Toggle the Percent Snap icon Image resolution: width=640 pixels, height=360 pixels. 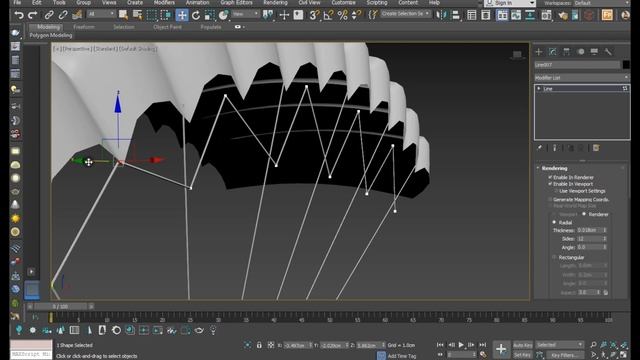click(342, 16)
